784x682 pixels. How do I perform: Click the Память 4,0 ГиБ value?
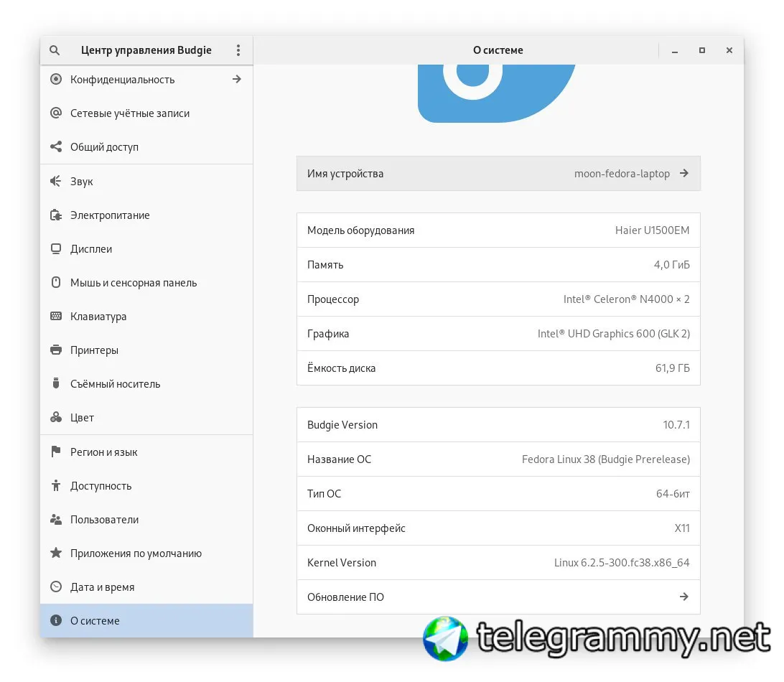tap(671, 264)
